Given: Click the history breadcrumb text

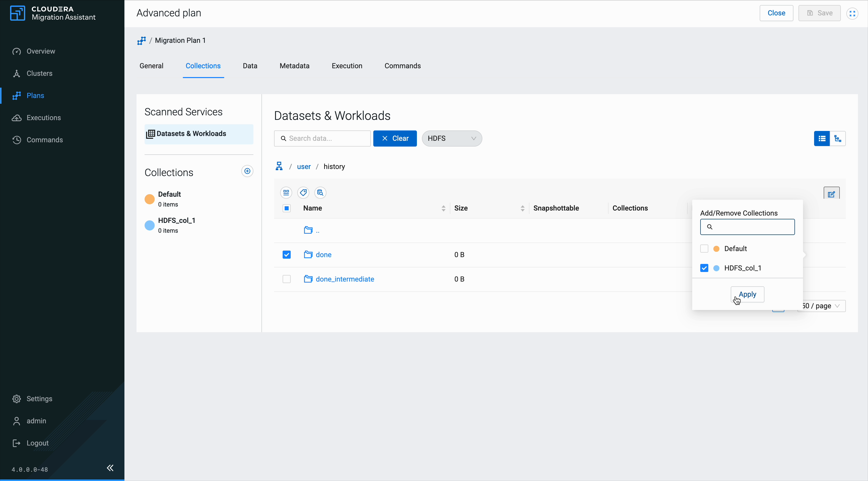Looking at the screenshot, I should pos(334,167).
